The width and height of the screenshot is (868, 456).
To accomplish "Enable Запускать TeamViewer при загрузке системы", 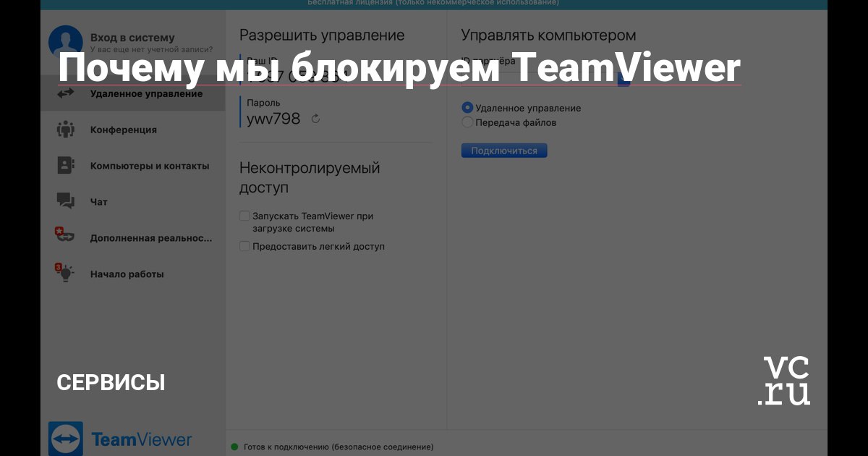I will (x=244, y=216).
